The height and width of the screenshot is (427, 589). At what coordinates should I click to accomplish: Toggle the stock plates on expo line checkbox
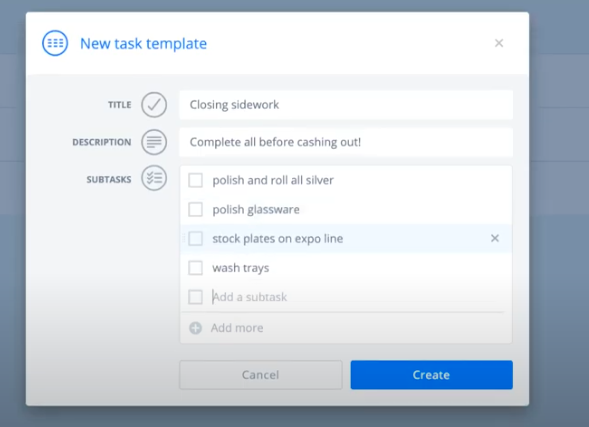click(195, 238)
